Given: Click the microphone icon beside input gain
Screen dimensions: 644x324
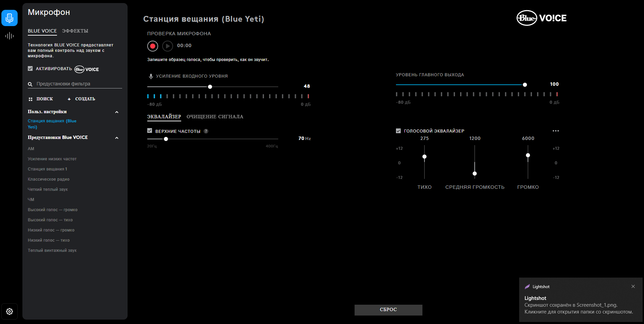Looking at the screenshot, I should [151, 76].
